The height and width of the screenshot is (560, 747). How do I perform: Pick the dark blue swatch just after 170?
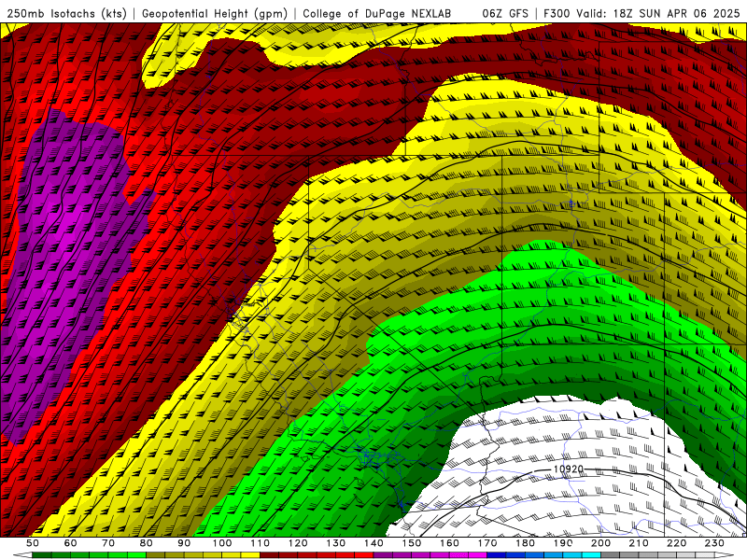click(497, 555)
